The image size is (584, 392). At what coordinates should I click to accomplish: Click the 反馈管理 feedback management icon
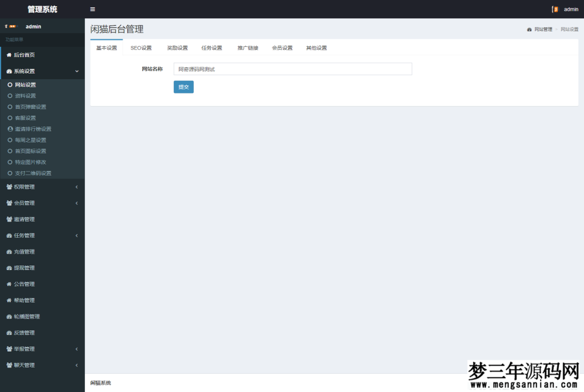coord(8,333)
